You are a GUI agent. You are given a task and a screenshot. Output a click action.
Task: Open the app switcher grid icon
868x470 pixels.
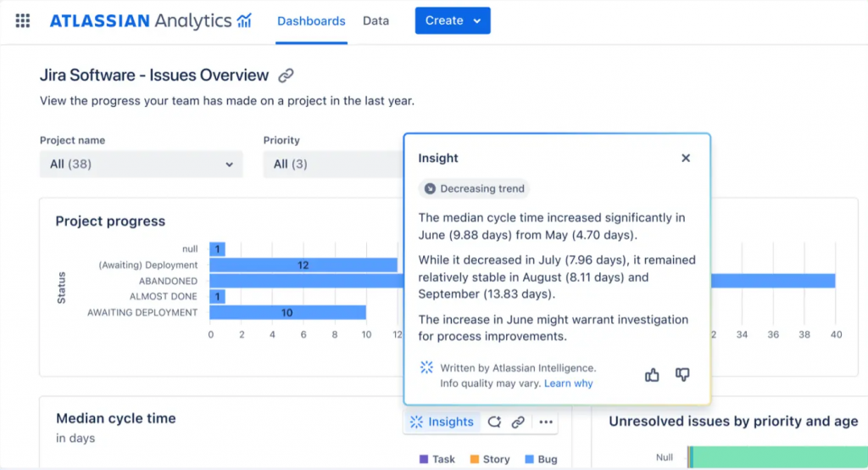point(23,21)
